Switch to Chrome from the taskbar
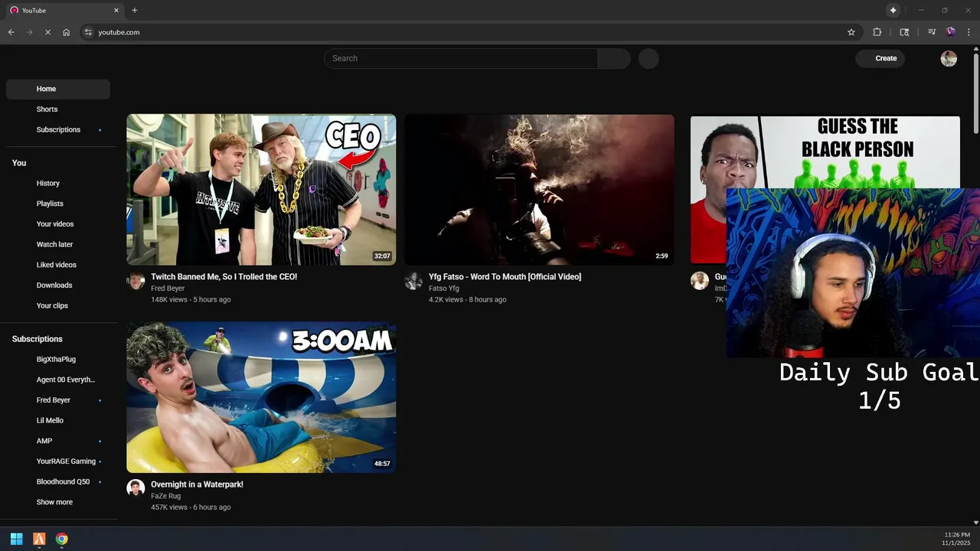980x551 pixels. (61, 539)
